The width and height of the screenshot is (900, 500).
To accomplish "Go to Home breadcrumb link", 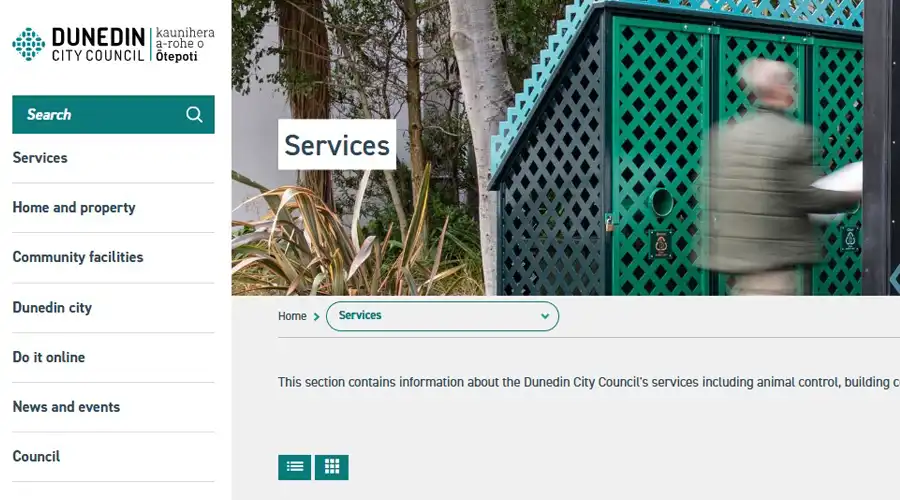I will click(x=292, y=316).
